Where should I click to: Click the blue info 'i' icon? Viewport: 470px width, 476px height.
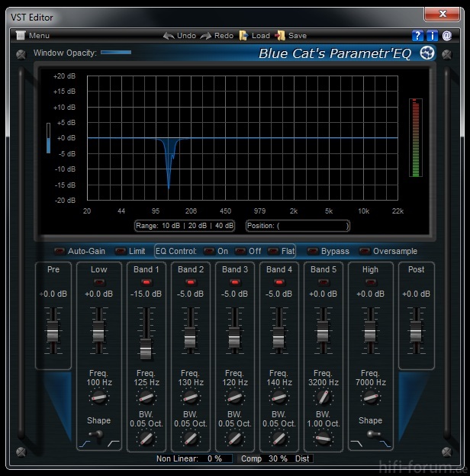point(432,36)
